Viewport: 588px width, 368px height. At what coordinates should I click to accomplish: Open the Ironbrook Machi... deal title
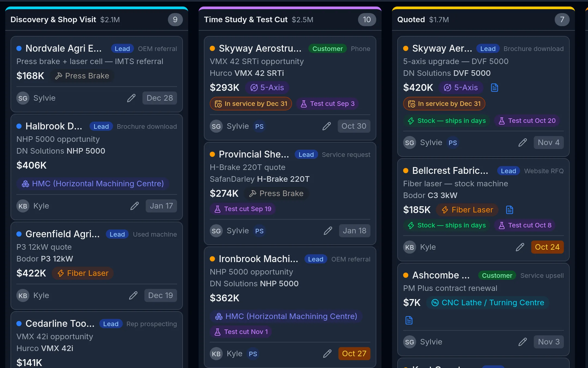pos(259,259)
